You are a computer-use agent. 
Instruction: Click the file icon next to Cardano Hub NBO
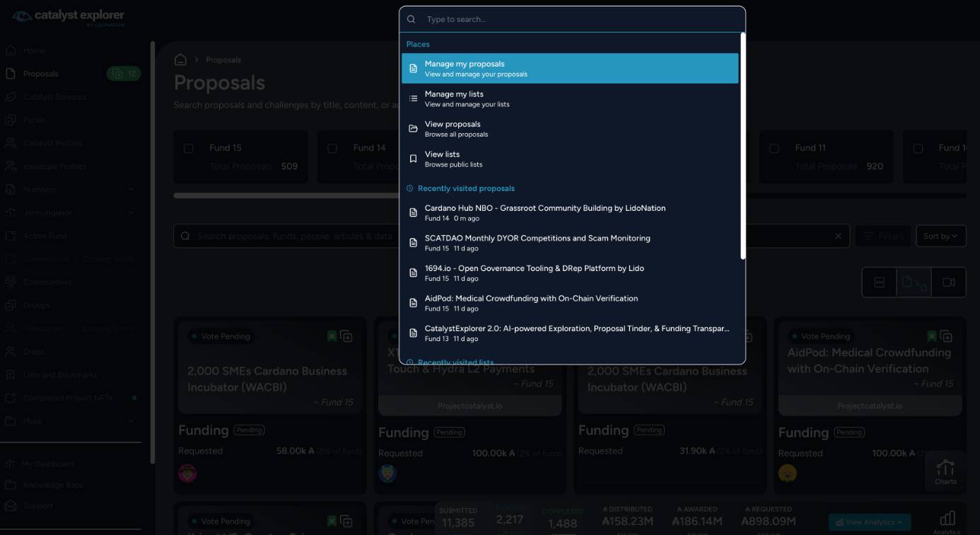coord(414,213)
